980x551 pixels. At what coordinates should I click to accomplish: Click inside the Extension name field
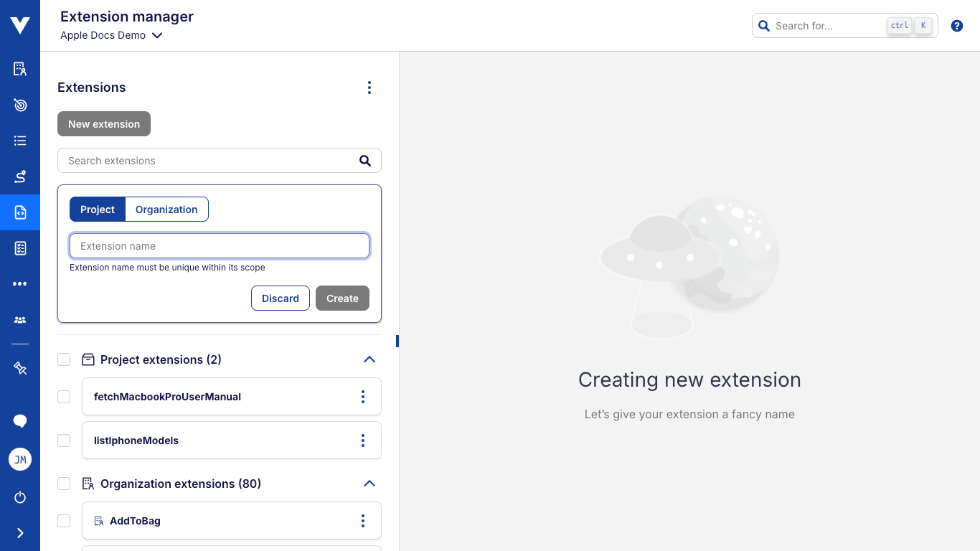219,245
